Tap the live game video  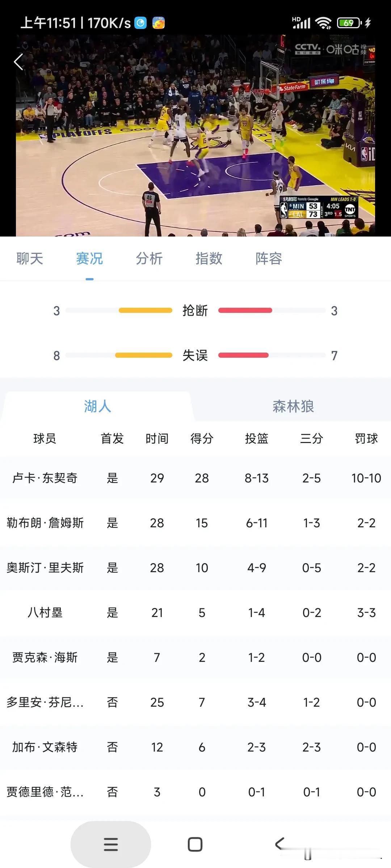point(195,136)
